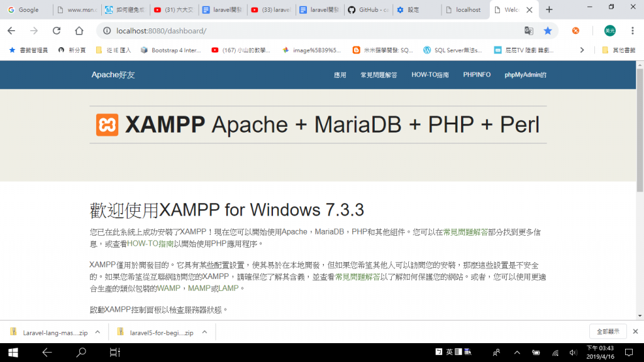644x362 pixels.
Task: Click the bookmark star icon
Action: coord(548,31)
